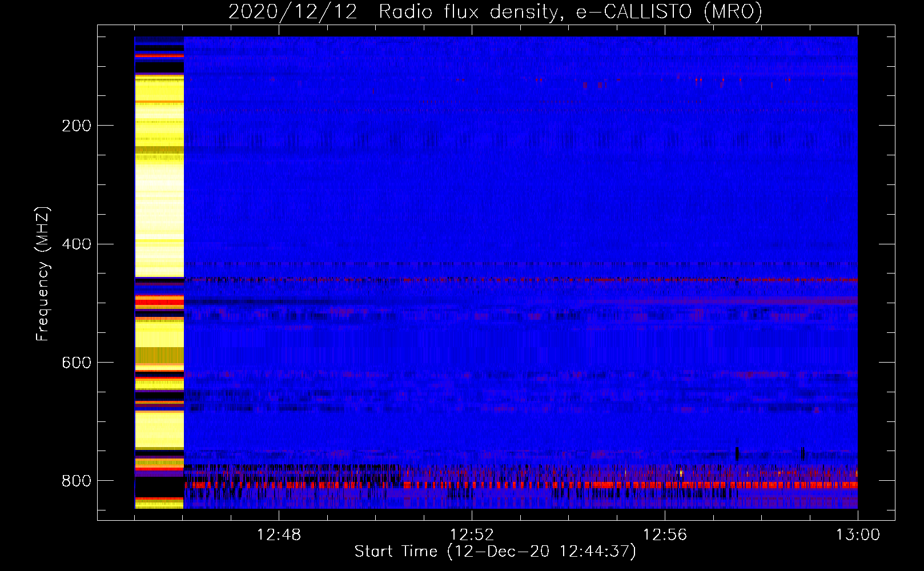Click the 400 frequency tick label
Viewport: 924px width, 571px height.
point(77,244)
